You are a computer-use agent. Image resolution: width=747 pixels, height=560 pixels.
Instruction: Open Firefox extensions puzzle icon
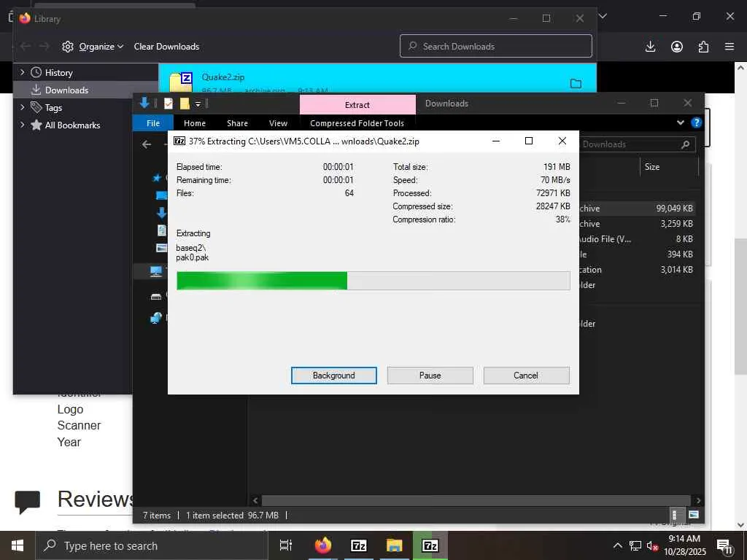tap(703, 46)
